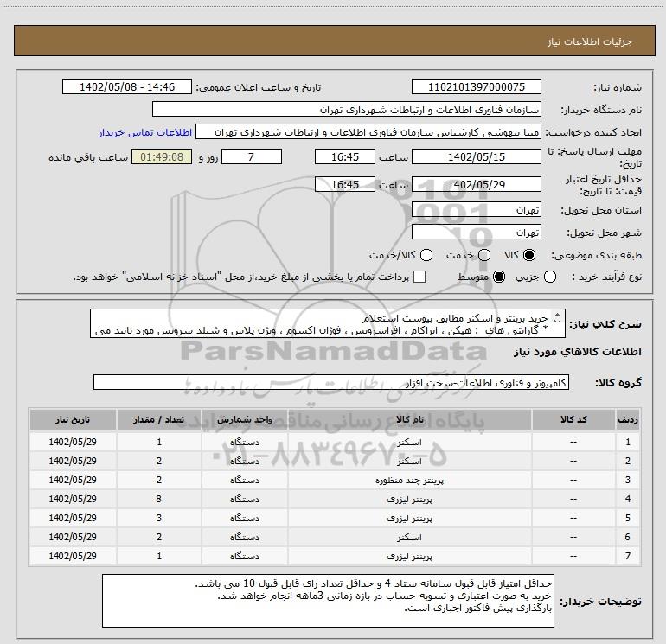The width and height of the screenshot is (666, 644).
Task: Click the واحد شمارش column header
Action: (x=245, y=420)
